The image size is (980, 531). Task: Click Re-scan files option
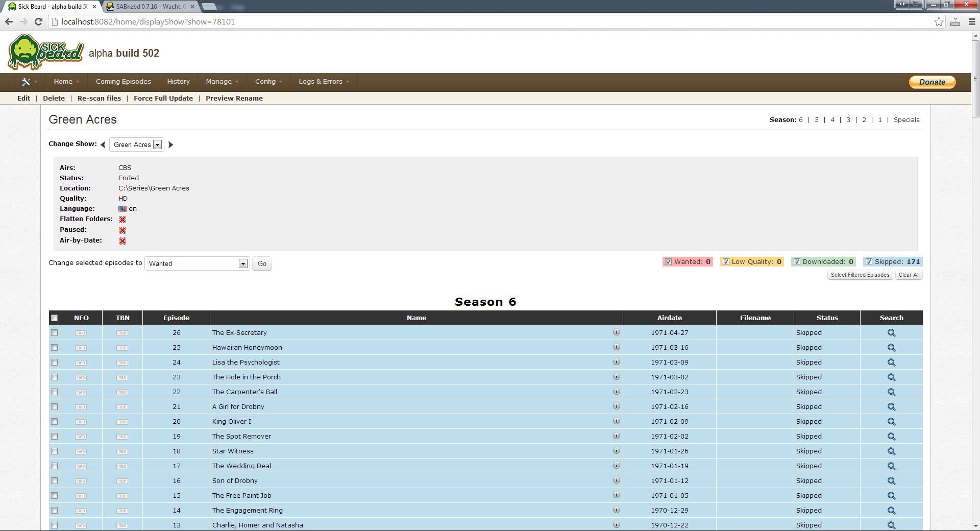(x=99, y=99)
